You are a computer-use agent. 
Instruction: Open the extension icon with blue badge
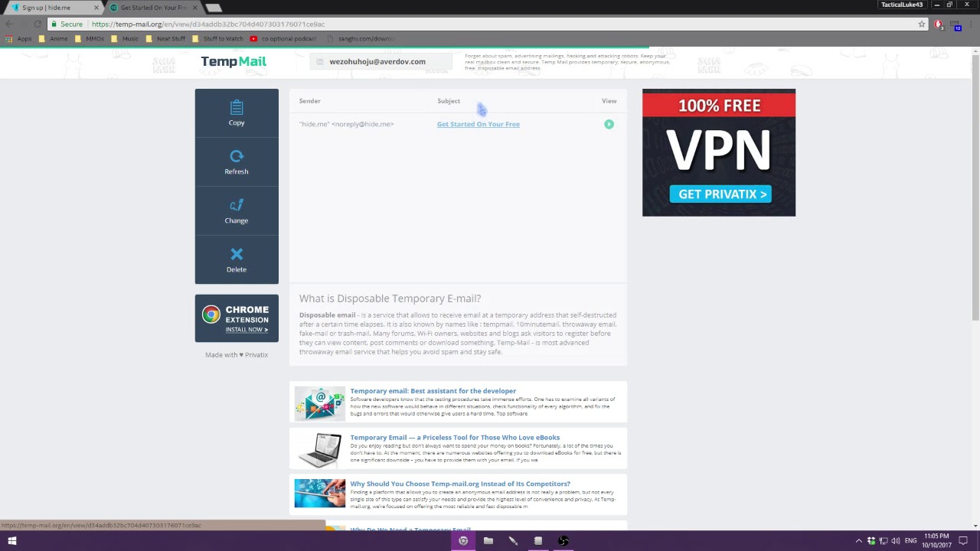pyautogui.click(x=956, y=25)
